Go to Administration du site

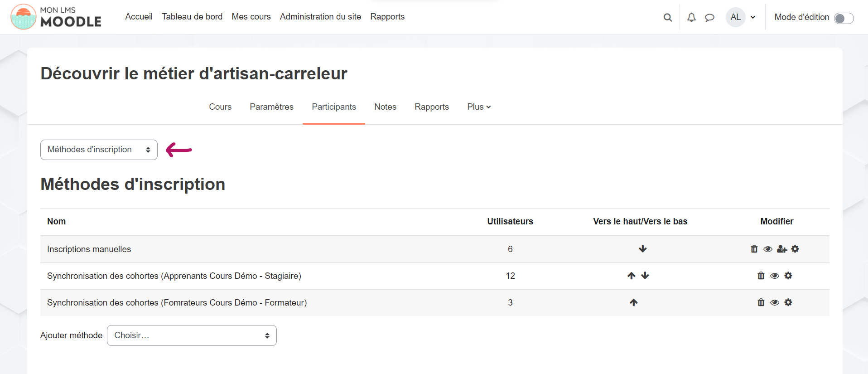[x=320, y=17]
